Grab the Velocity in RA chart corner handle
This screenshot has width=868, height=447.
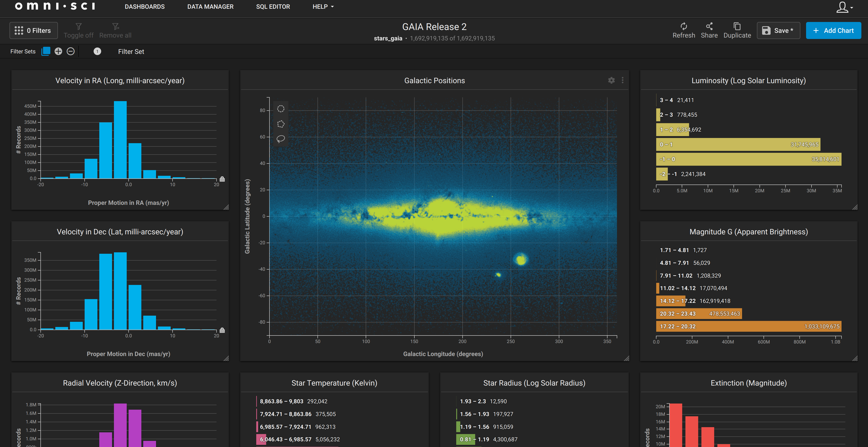coord(226,207)
